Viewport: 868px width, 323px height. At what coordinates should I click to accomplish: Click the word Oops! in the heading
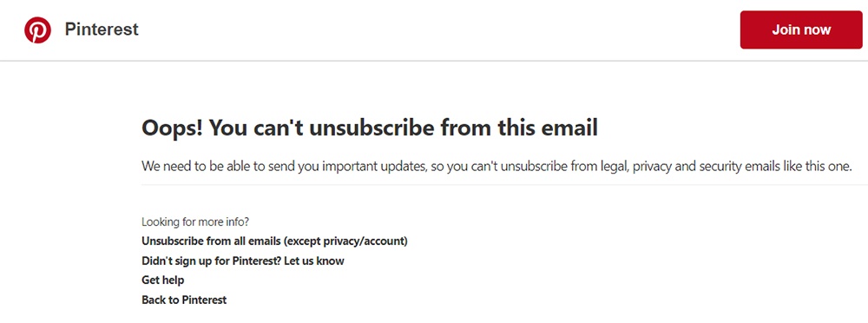[170, 129]
